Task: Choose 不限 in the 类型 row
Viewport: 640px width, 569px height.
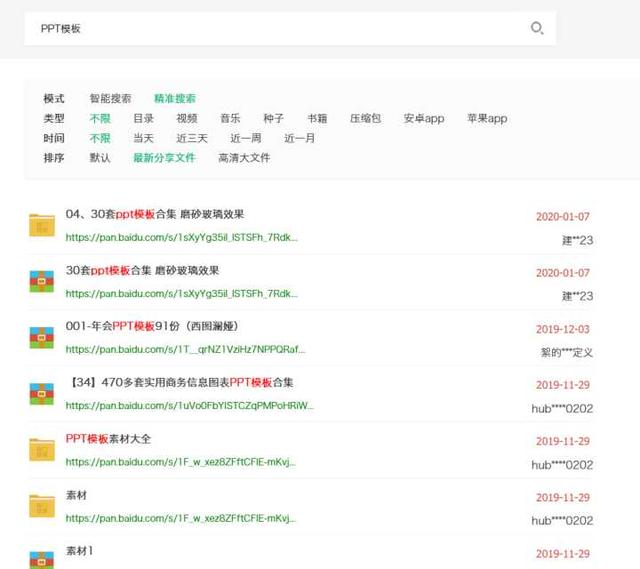Action: click(100, 118)
